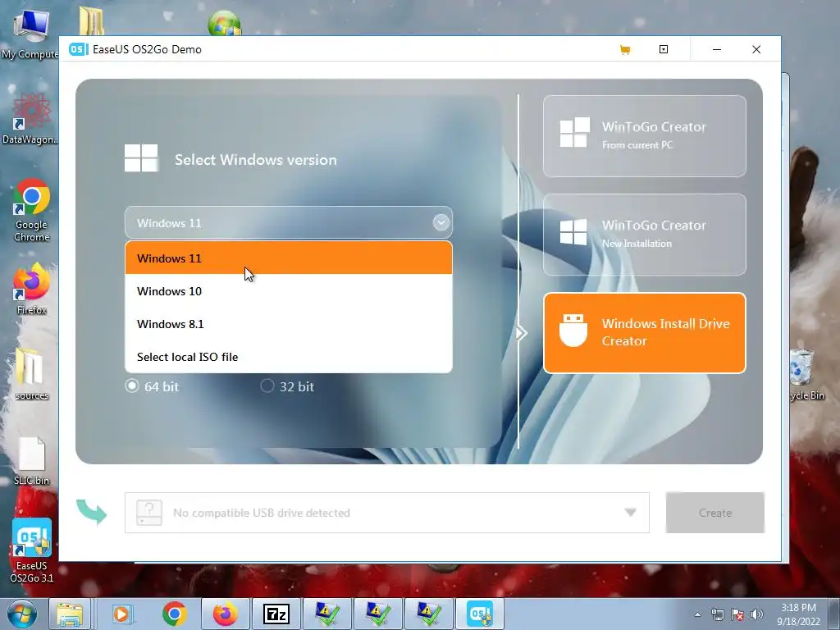The width and height of the screenshot is (840, 630).
Task: Open the sources folder on desktop
Action: (32, 374)
